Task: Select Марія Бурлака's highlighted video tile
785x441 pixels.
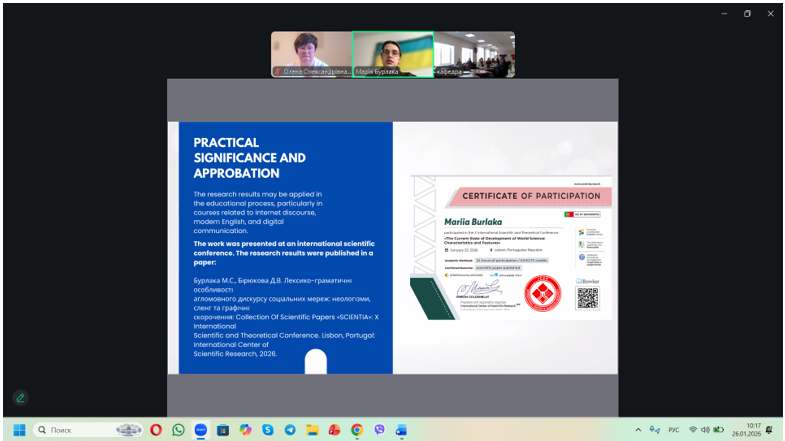Action: pos(392,54)
